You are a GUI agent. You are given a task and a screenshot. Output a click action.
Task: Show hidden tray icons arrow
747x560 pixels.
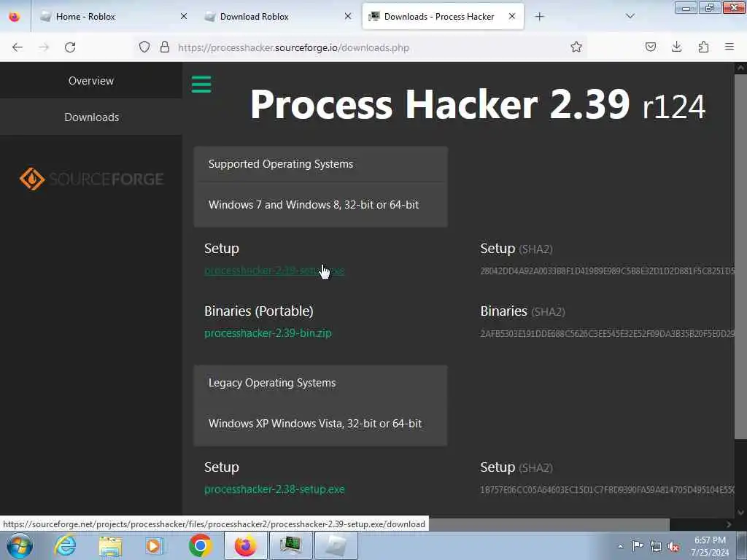(x=620, y=546)
